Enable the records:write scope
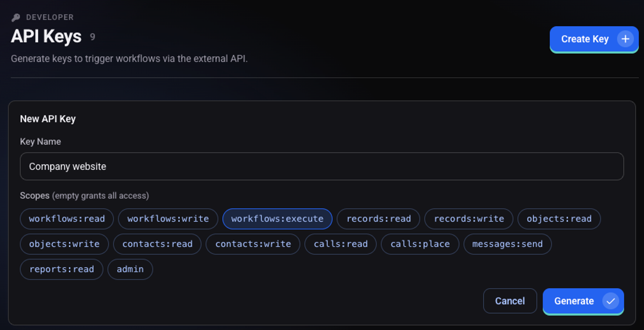This screenshot has width=644, height=330. (469, 219)
